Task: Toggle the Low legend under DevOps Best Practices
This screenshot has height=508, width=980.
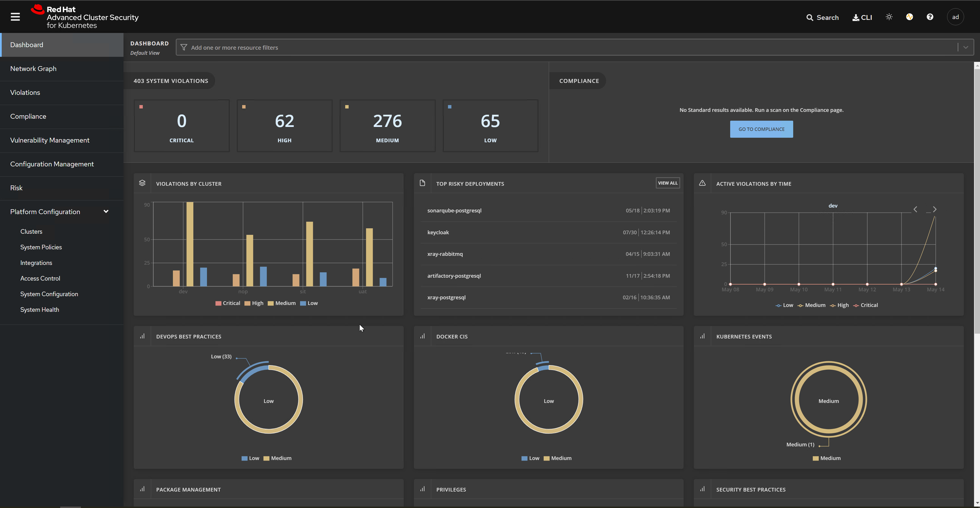Action: coord(250,458)
